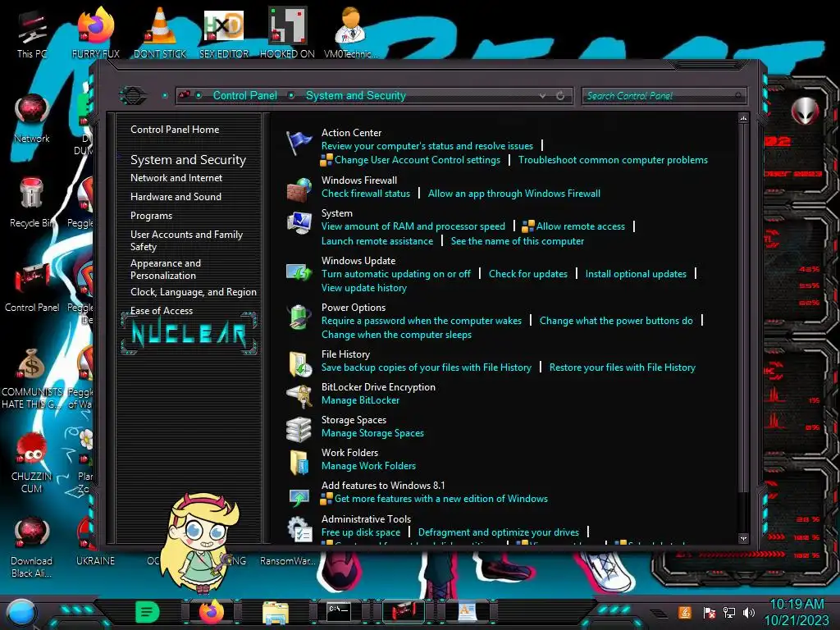
Task: Click the network tray icon
Action: click(728, 612)
